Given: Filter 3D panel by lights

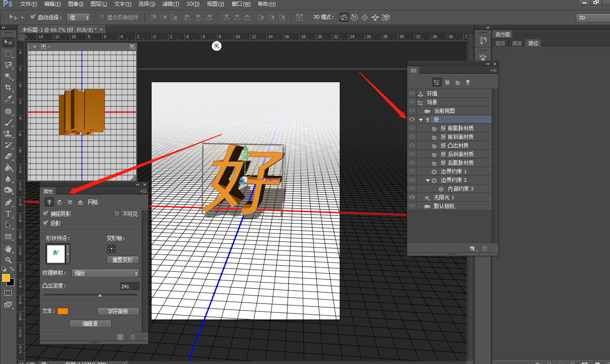Looking at the screenshot, I should (x=468, y=82).
